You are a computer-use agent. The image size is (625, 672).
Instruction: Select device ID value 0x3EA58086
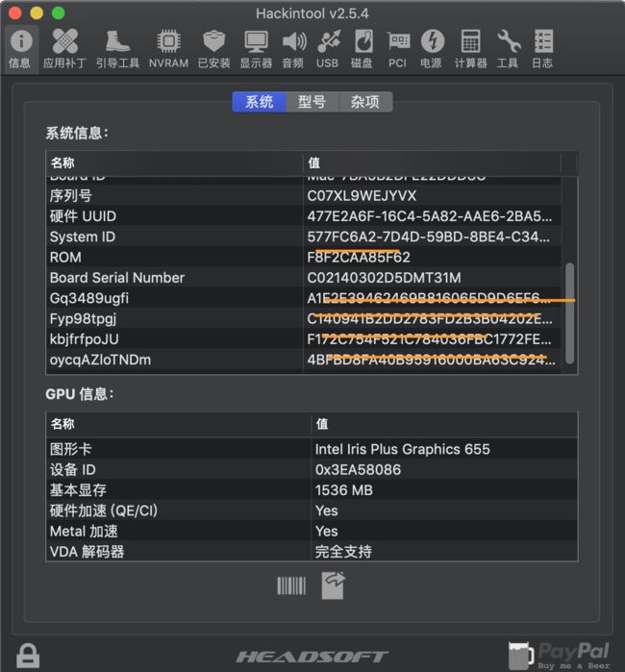[358, 470]
